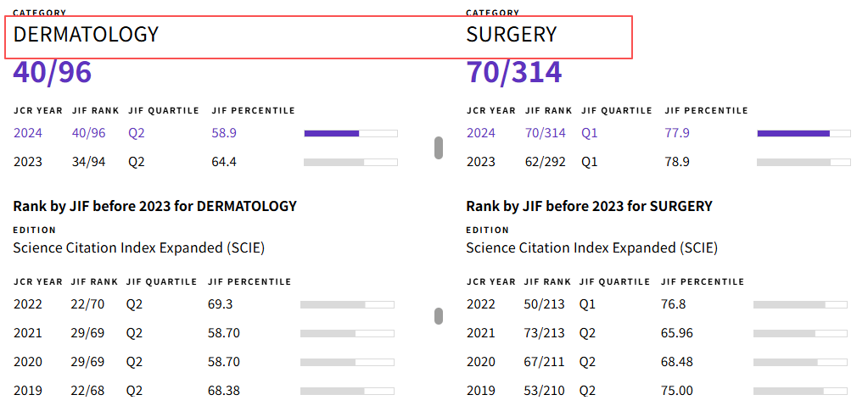The image size is (868, 417).
Task: Click the purple Q2 quartile for Dermatology 2024
Action: pos(137,133)
